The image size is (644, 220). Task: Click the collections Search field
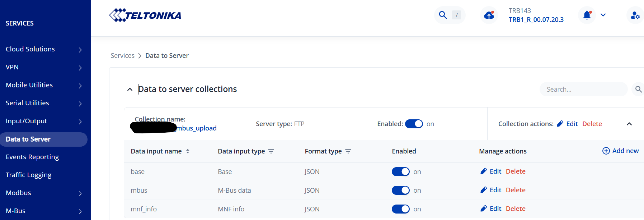coord(583,90)
